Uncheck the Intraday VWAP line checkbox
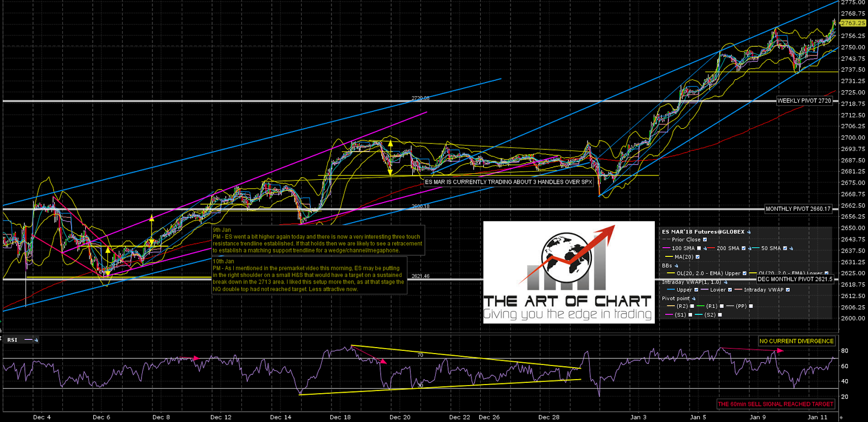868x422 pixels. (788, 289)
